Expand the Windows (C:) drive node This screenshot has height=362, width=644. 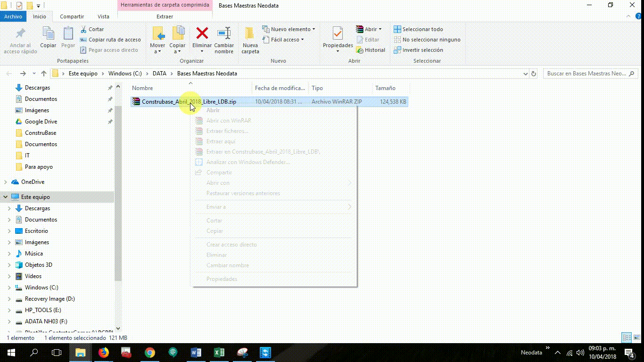[x=9, y=288]
